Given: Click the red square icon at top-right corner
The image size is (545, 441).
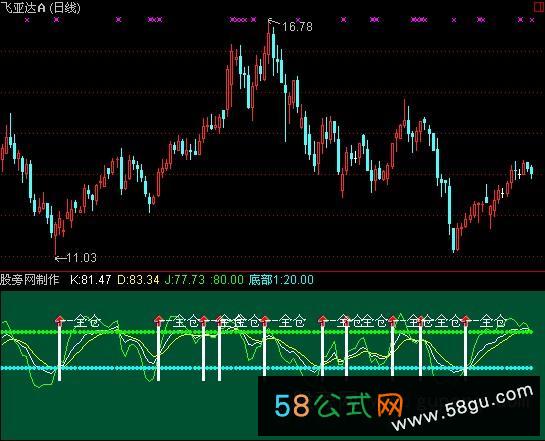Looking at the screenshot, I should 540,7.
